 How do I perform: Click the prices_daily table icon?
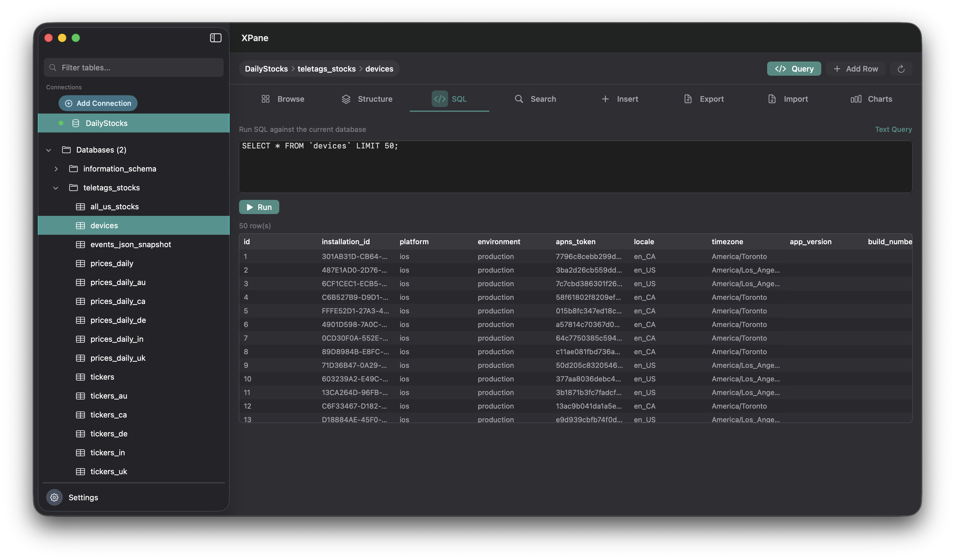pos(80,263)
